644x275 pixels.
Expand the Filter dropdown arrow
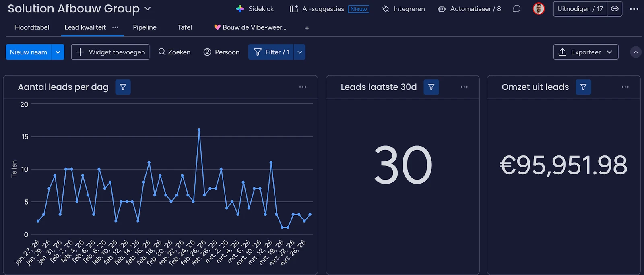[x=299, y=52]
